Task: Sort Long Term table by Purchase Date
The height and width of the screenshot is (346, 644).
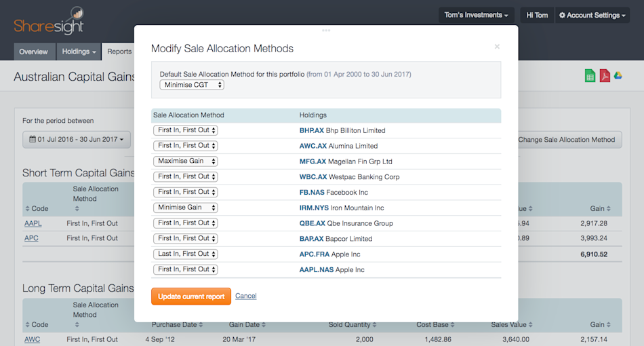Action: [177, 325]
